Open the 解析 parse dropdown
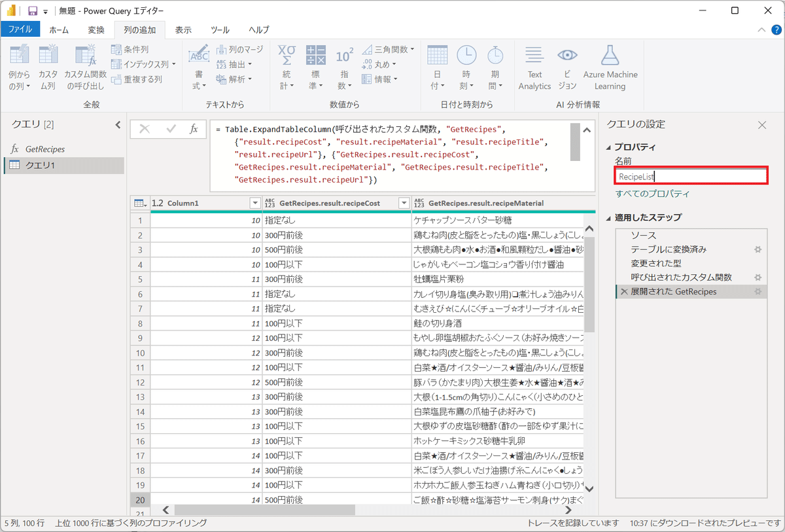The height and width of the screenshot is (532, 785). (x=234, y=79)
